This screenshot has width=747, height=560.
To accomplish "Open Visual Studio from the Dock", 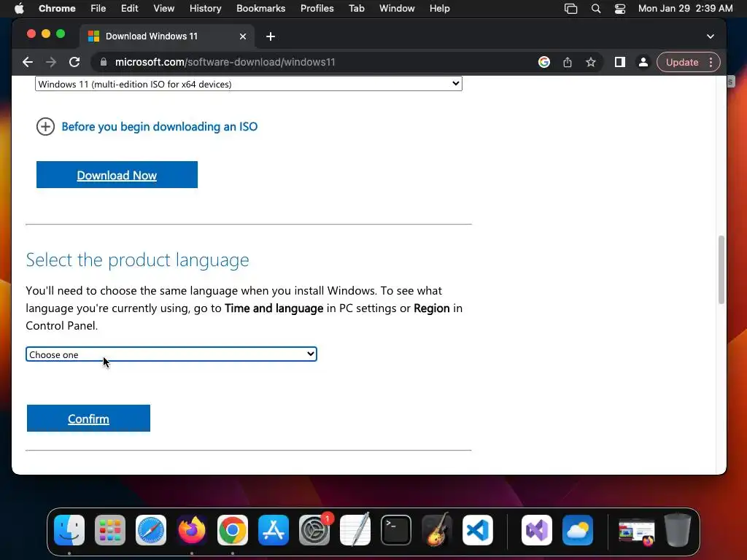I will (537, 530).
